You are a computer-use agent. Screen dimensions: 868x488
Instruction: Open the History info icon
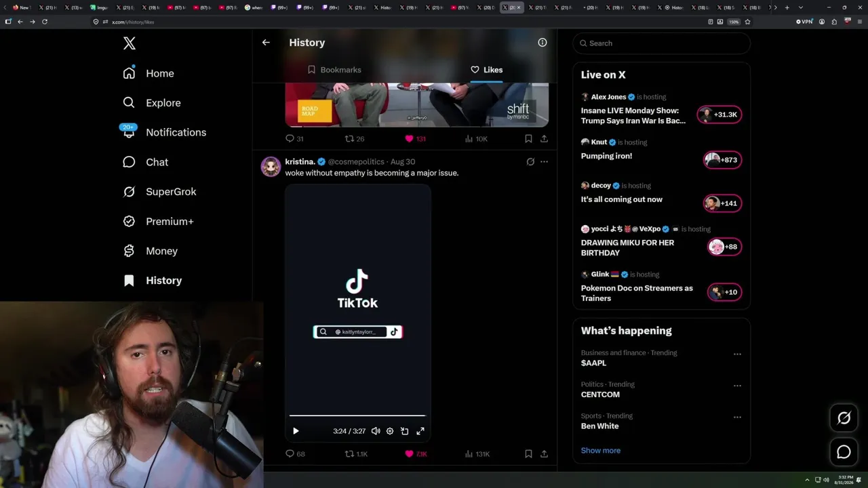tap(542, 42)
